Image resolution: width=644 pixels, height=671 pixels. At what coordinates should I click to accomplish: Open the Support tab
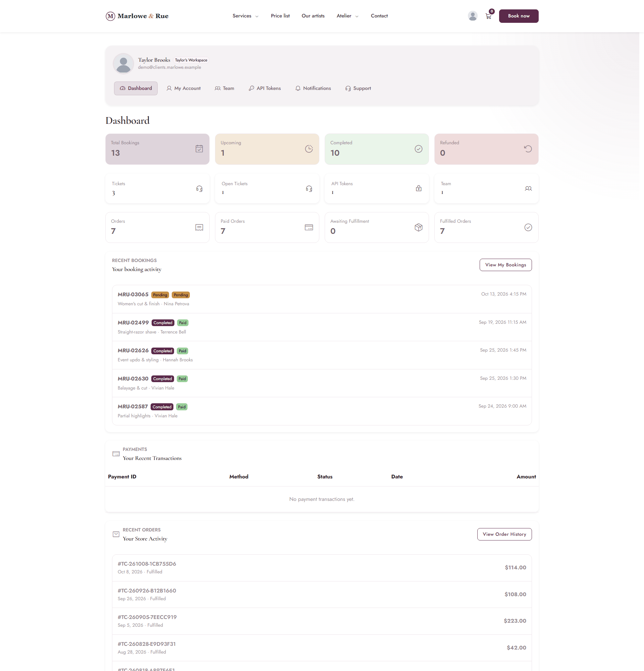coord(358,88)
